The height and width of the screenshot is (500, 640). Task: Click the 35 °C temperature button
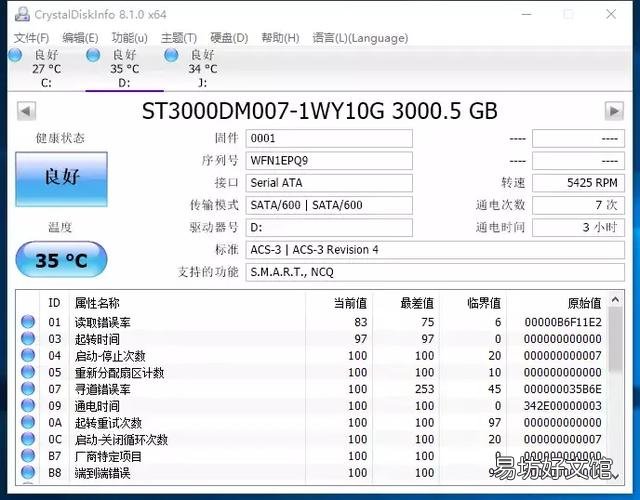point(61,260)
